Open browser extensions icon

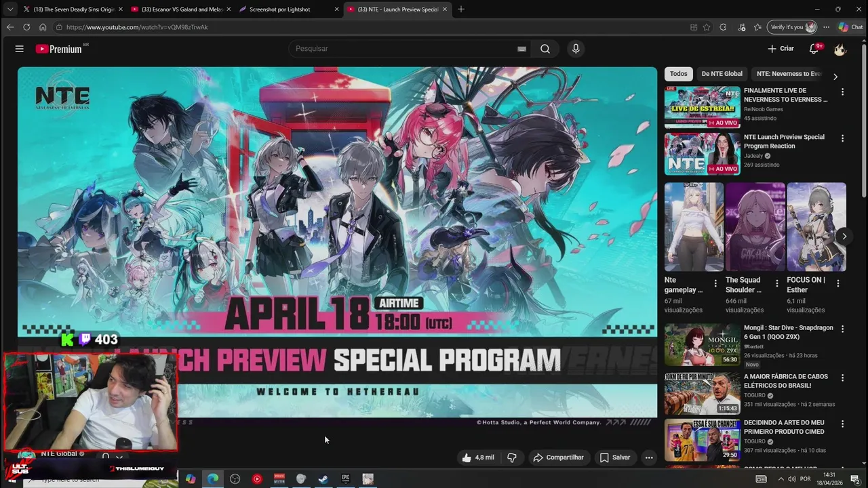coord(723,27)
